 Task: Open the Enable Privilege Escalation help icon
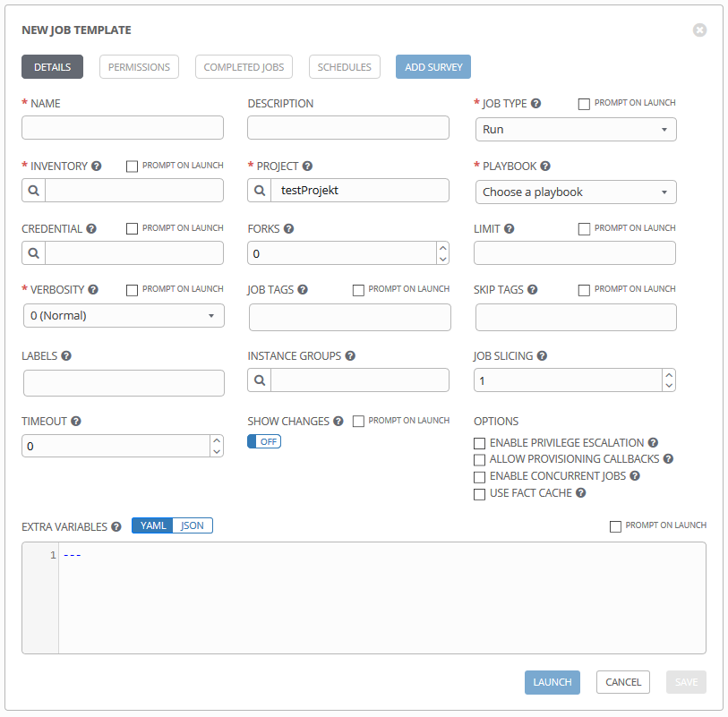pyautogui.click(x=654, y=443)
